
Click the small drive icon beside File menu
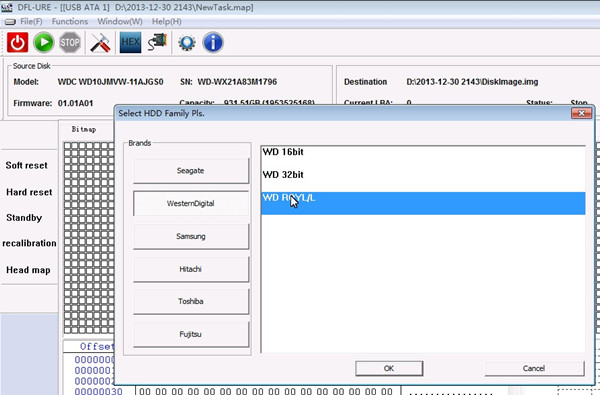[x=10, y=22]
